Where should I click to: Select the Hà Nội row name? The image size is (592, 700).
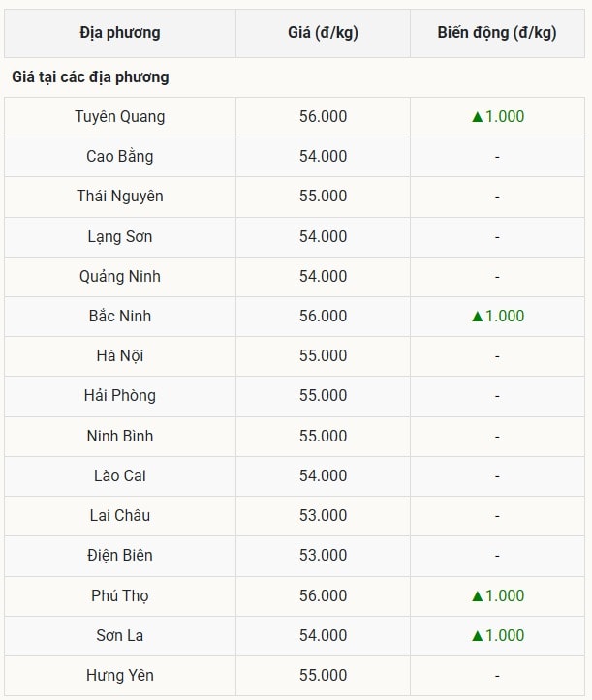click(x=120, y=355)
